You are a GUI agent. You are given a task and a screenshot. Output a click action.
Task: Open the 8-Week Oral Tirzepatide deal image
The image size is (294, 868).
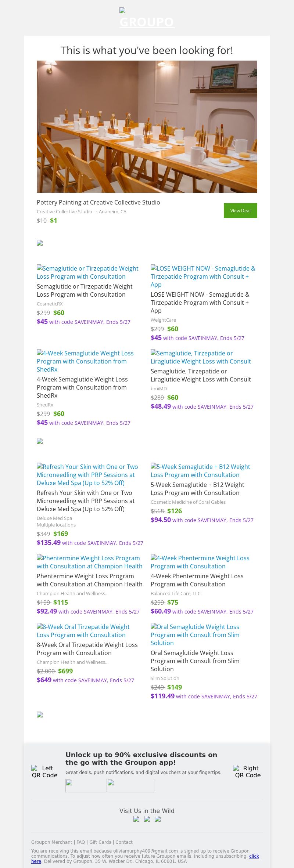coord(83,631)
